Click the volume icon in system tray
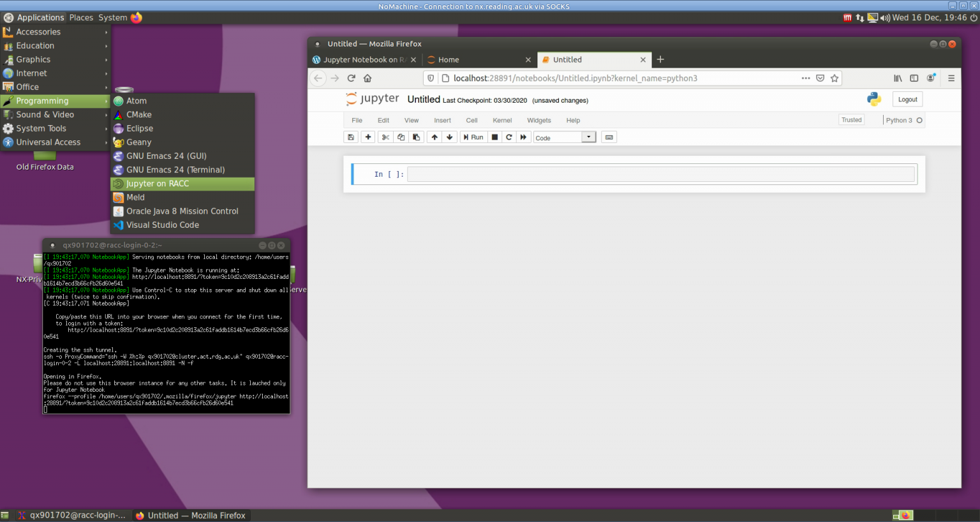The width and height of the screenshot is (980, 522). tap(885, 17)
